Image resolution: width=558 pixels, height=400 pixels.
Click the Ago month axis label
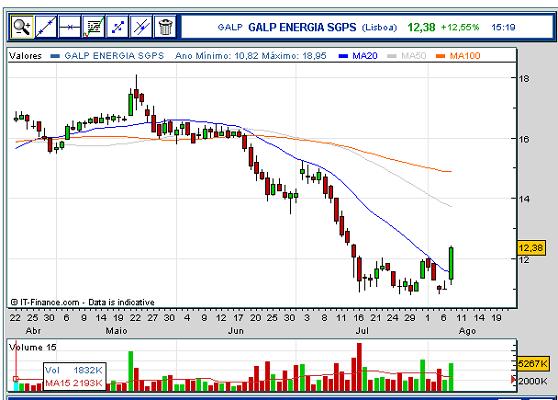(x=467, y=331)
